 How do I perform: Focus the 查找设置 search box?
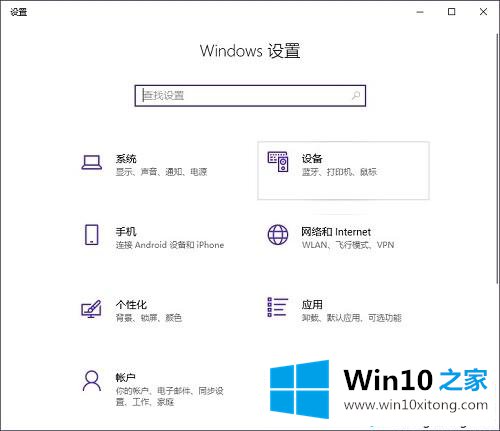(x=250, y=96)
